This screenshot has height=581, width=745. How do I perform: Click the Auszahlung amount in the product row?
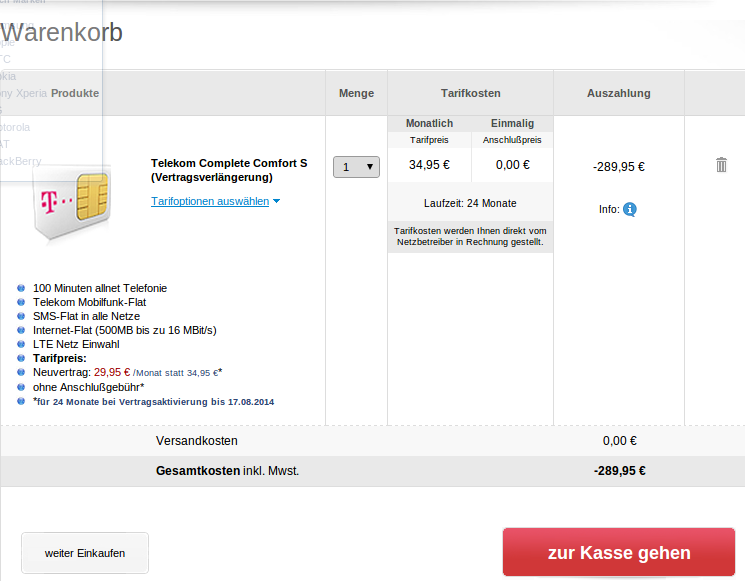pos(619,167)
